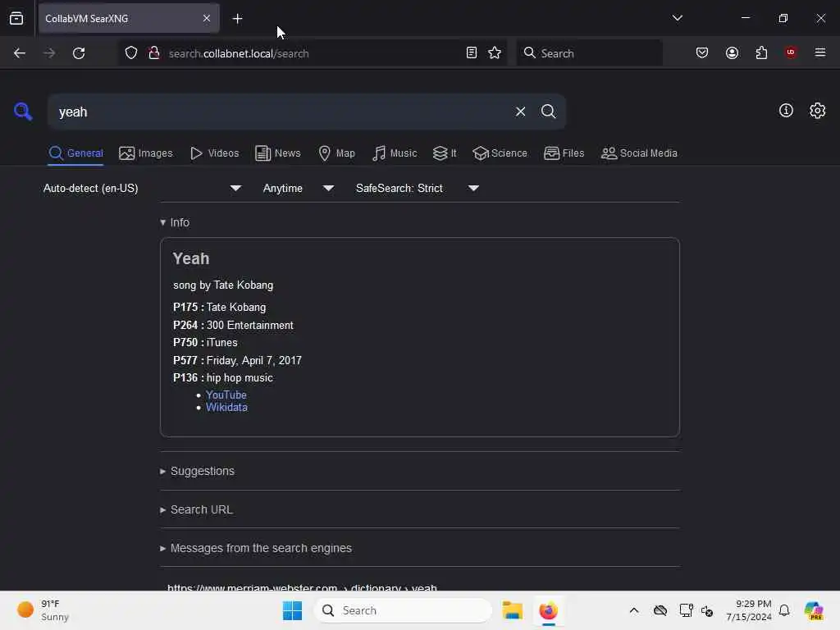Open SearXNG preferences gear

(x=818, y=111)
